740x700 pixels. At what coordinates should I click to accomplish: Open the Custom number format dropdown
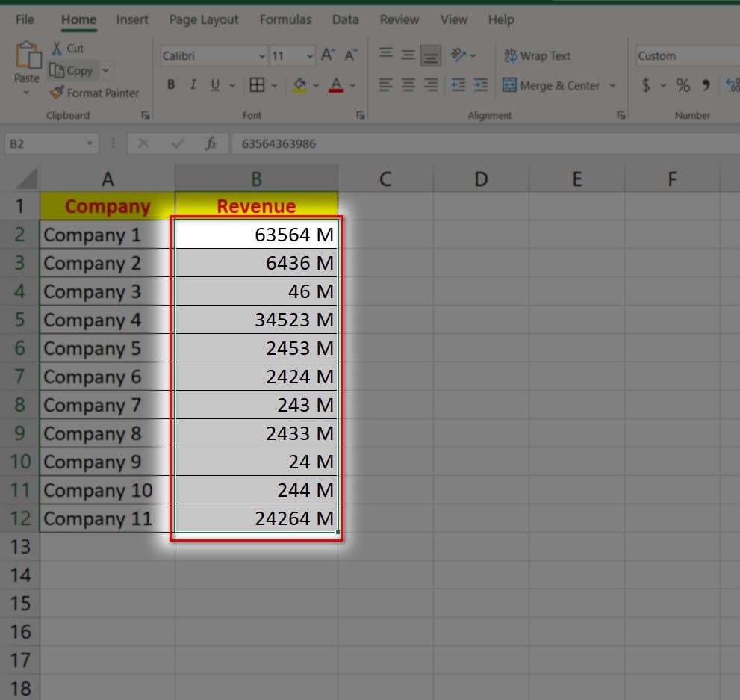(x=685, y=56)
